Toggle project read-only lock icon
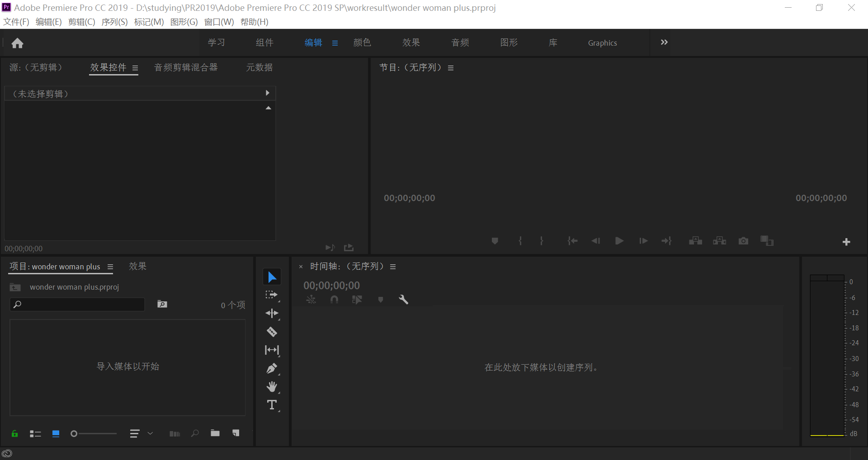The image size is (868, 460). point(14,434)
